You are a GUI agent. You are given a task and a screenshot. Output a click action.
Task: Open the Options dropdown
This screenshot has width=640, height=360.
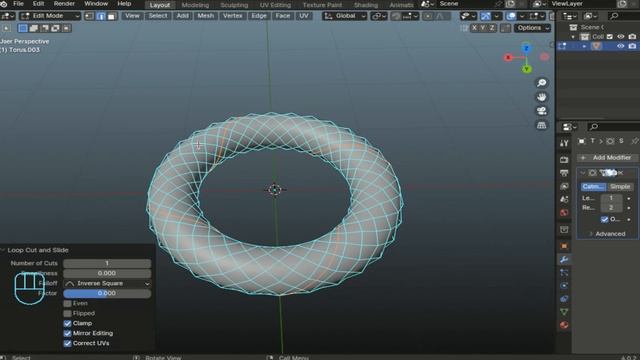(532, 28)
